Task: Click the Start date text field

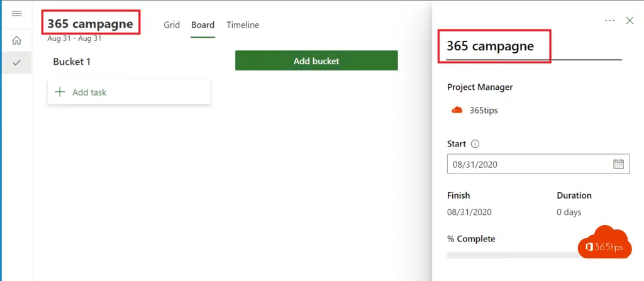Action: (528, 164)
